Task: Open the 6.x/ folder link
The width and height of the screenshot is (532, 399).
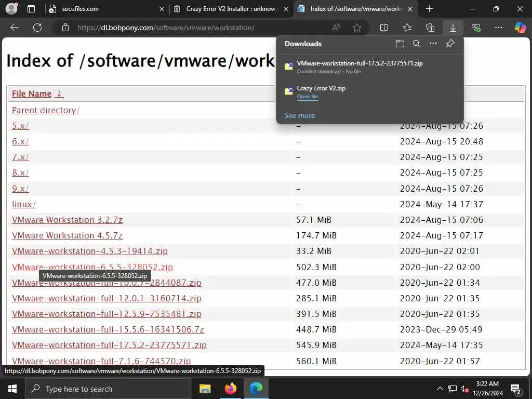Action: (x=20, y=141)
